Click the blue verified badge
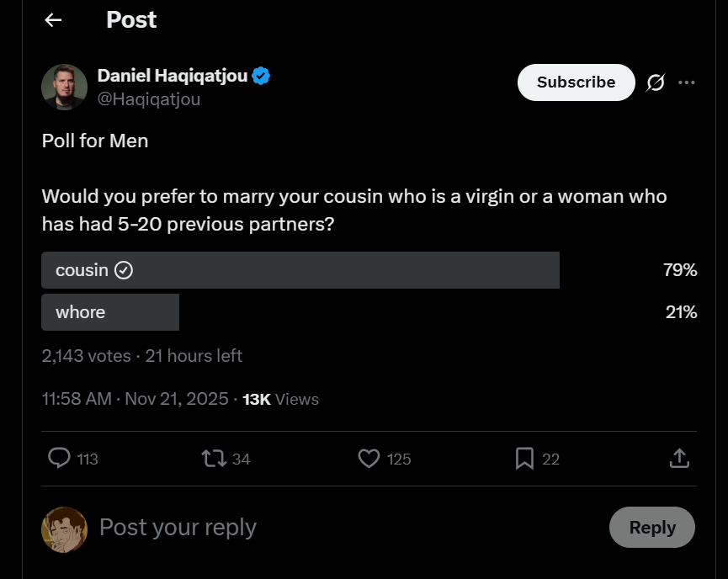This screenshot has width=728, height=579. point(261,77)
